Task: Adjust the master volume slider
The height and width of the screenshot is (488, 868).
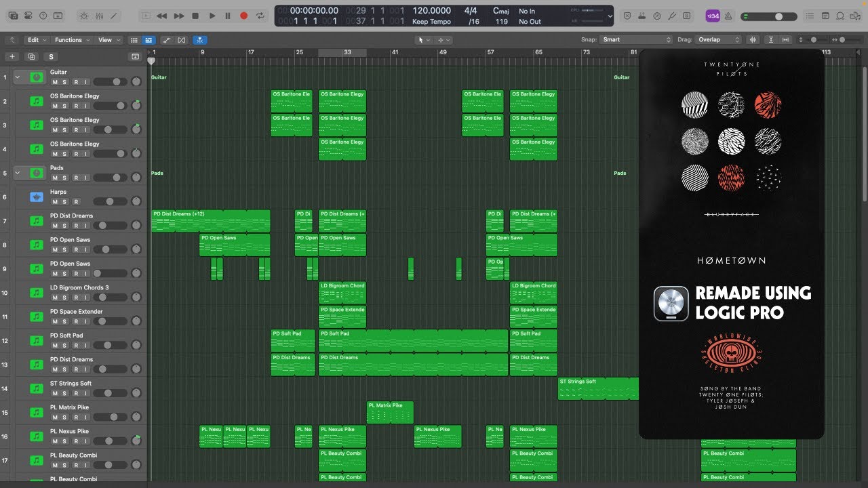Action: 770,16
